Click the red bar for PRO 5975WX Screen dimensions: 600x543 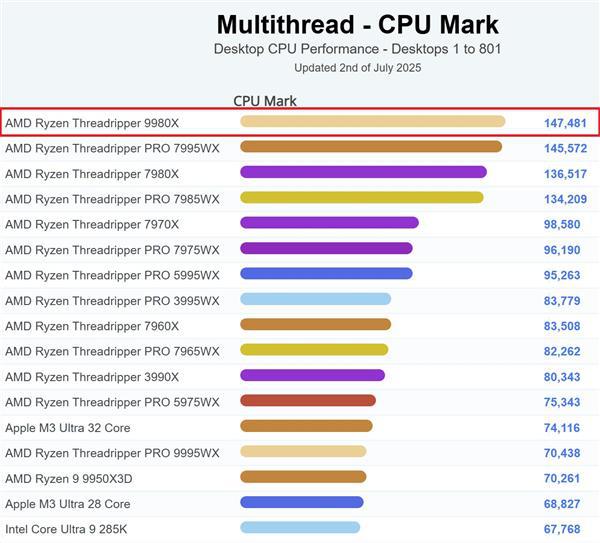tap(308, 401)
